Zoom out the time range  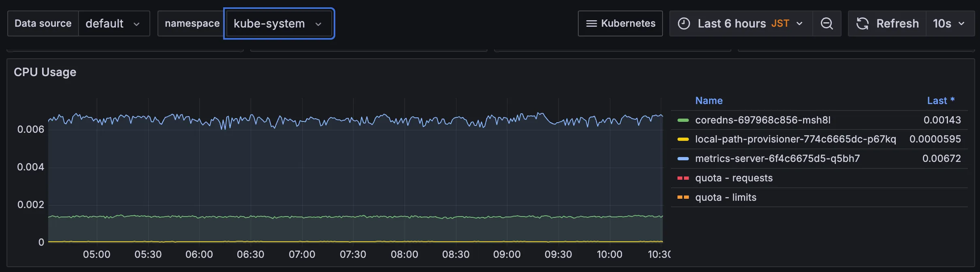click(x=827, y=23)
